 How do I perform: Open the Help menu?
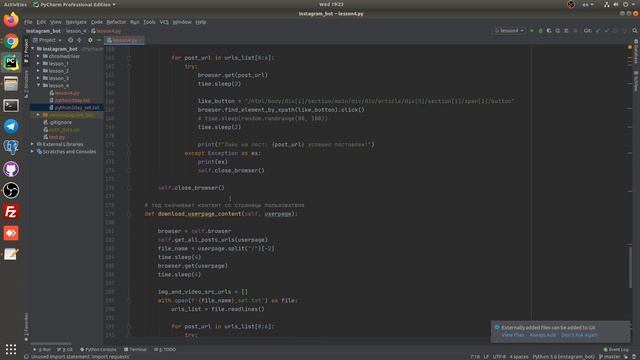(200, 22)
